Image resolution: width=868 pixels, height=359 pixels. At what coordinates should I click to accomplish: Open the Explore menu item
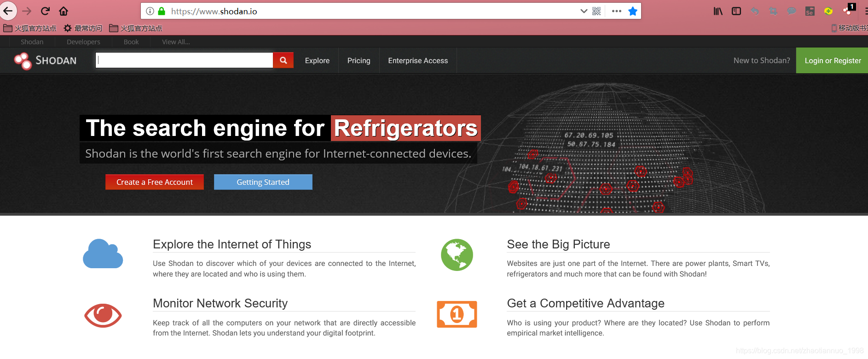click(317, 60)
